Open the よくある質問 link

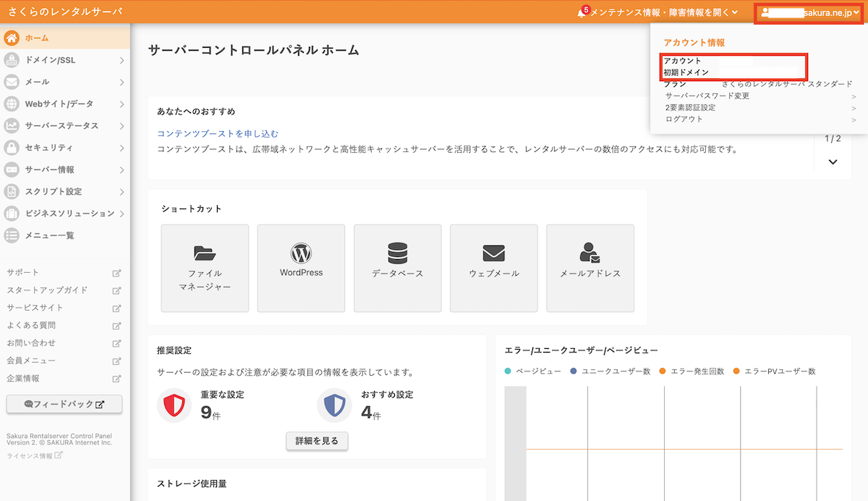pyautogui.click(x=31, y=326)
